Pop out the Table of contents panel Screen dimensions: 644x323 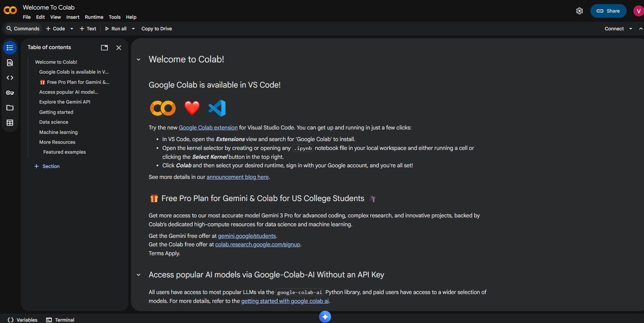(x=104, y=48)
